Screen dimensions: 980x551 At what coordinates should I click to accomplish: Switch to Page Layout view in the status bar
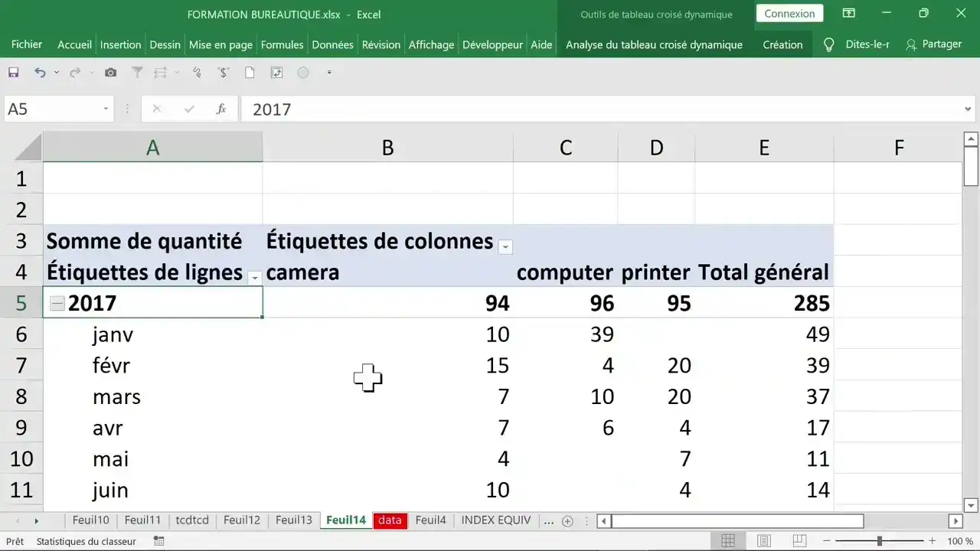[x=763, y=541]
